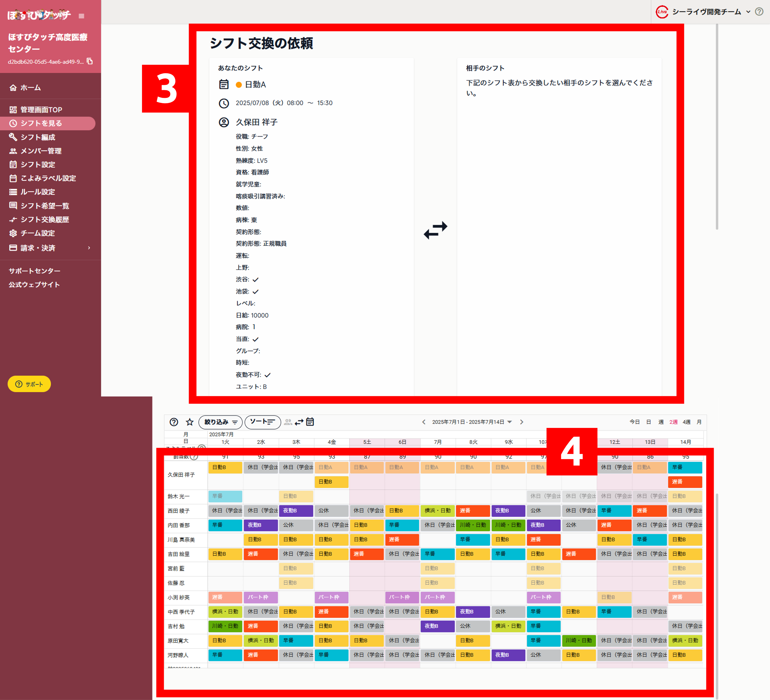Click the star favorite icon next to help
Image resolution: width=770 pixels, height=700 pixels.
click(190, 422)
